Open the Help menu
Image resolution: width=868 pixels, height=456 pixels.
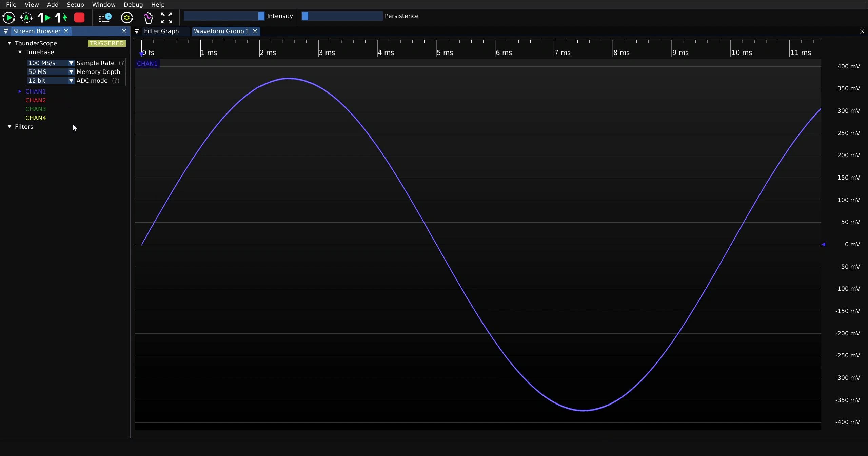158,5
